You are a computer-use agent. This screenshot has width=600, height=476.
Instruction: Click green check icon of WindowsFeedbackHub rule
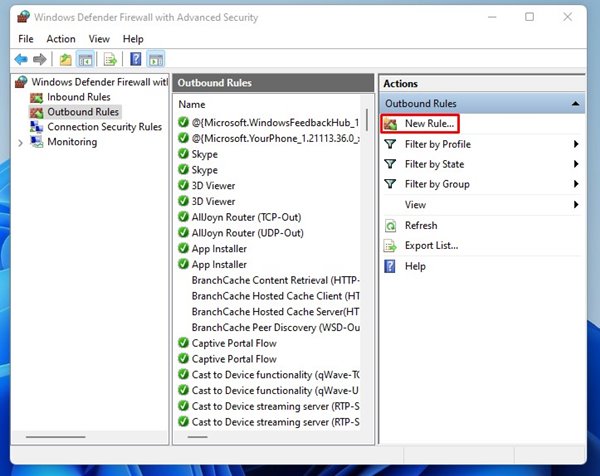(x=183, y=122)
